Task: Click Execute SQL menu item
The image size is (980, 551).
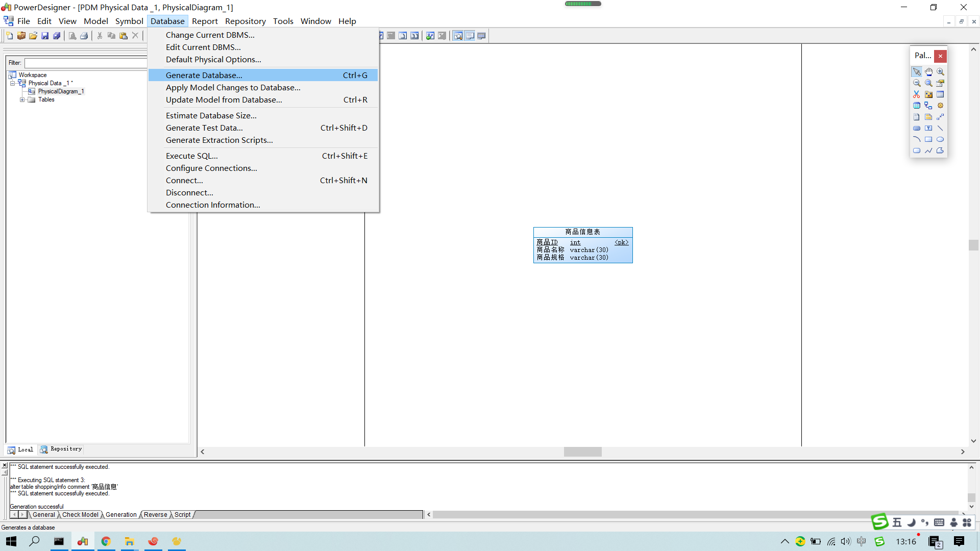Action: (x=191, y=156)
